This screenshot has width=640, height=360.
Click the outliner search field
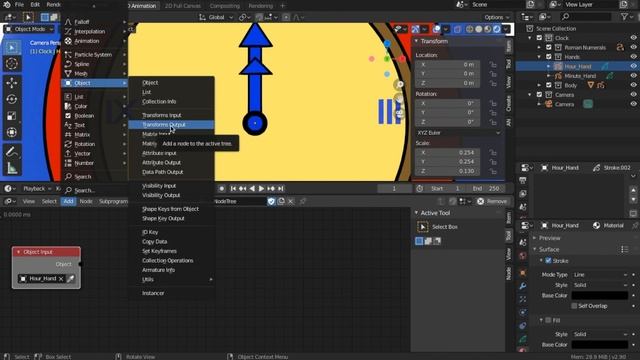tap(586, 17)
